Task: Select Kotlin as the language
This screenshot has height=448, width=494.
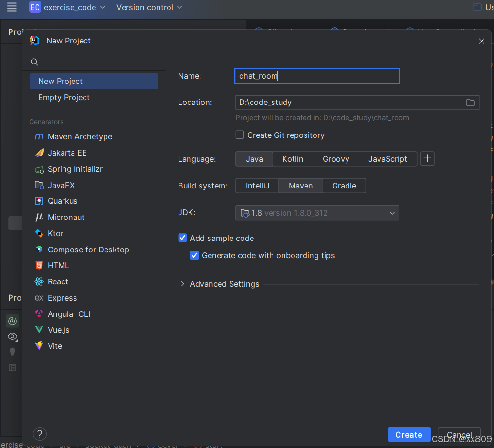Action: 293,159
